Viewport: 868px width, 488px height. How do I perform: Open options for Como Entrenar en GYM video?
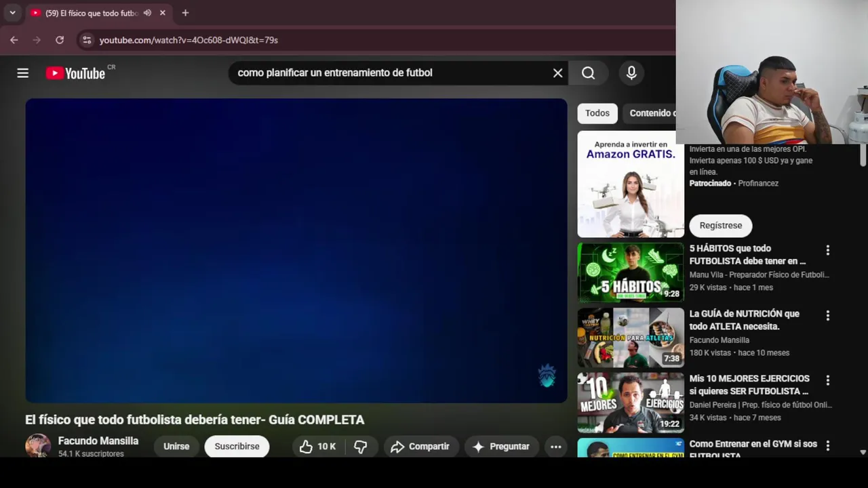pyautogui.click(x=827, y=445)
